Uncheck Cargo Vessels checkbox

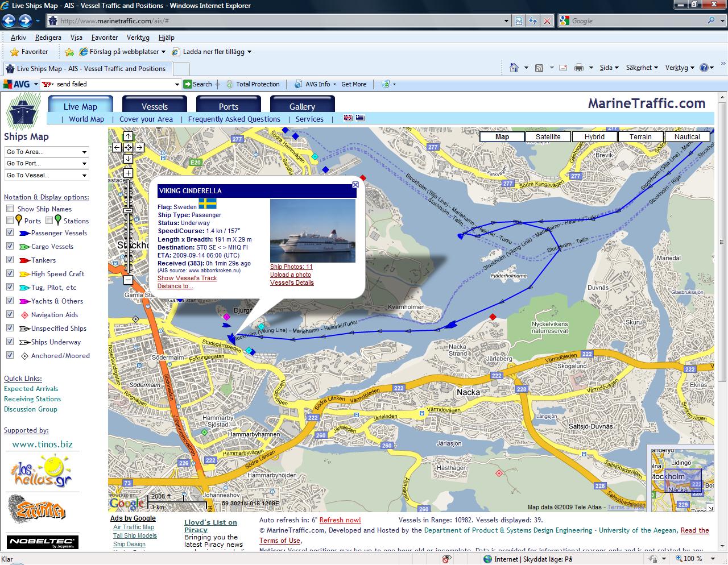(10, 246)
